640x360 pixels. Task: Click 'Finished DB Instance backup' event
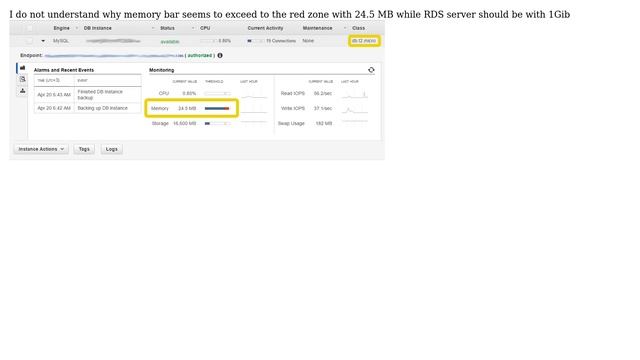click(x=100, y=95)
